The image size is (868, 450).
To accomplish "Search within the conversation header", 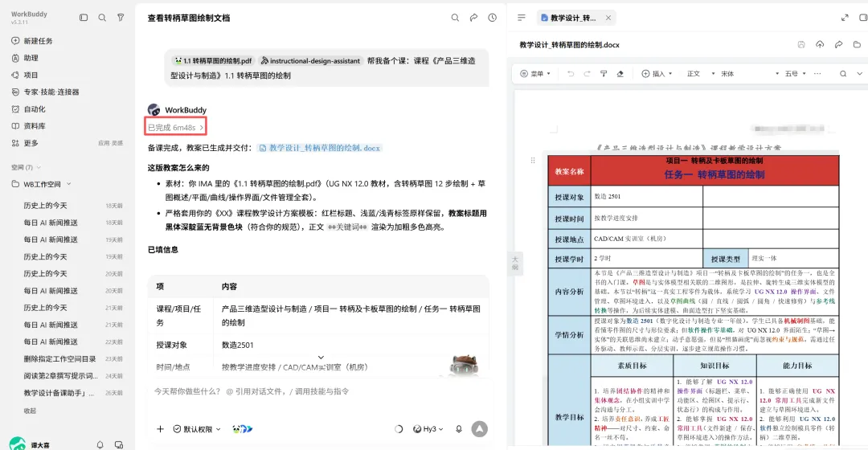I will coord(455,18).
